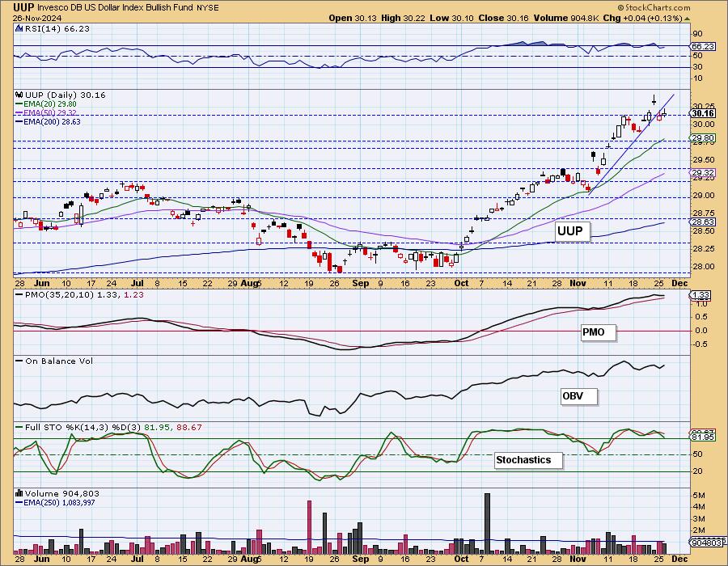728x566 pixels.
Task: Click the UUP annotation box on price chart
Action: click(x=572, y=231)
